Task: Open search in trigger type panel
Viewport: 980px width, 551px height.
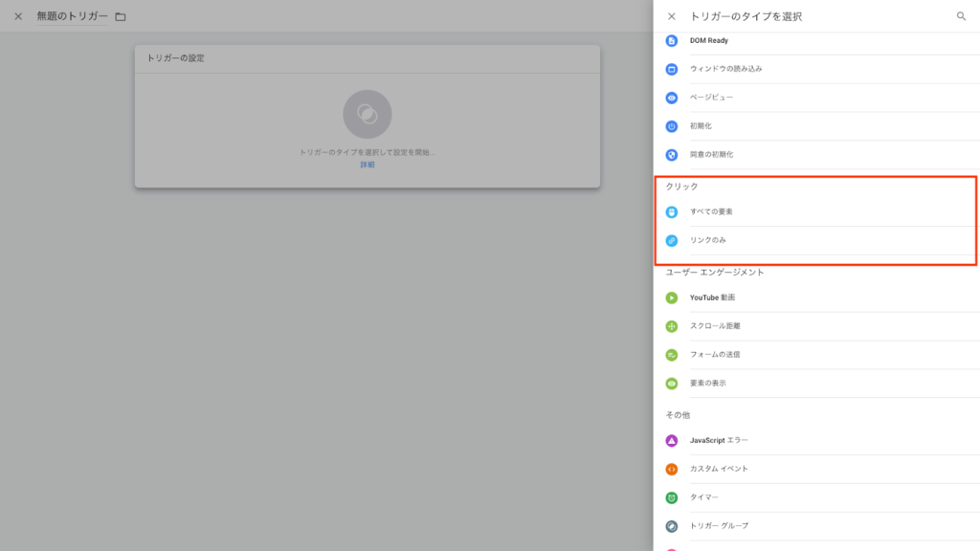Action: 961,16
